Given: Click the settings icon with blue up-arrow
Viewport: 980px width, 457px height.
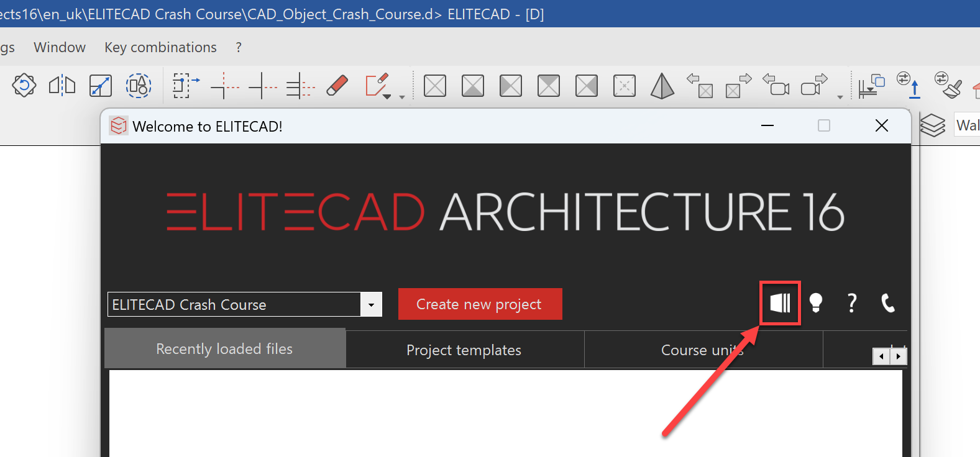Looking at the screenshot, I should tap(909, 86).
